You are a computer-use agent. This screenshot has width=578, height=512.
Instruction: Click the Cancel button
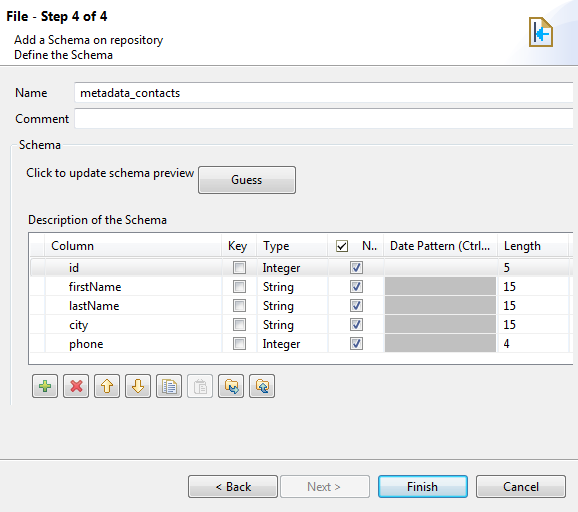point(521,487)
